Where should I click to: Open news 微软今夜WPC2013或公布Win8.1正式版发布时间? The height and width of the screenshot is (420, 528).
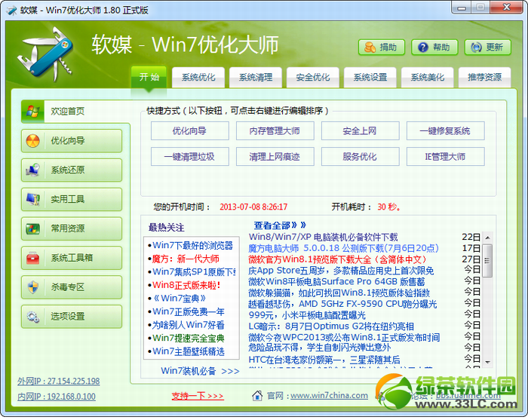coord(344,337)
